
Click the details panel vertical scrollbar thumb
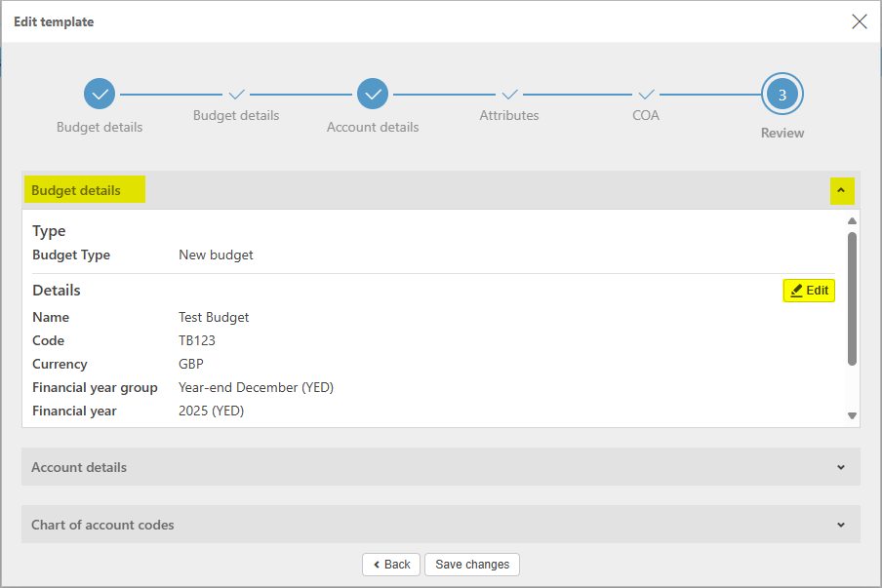[852, 297]
